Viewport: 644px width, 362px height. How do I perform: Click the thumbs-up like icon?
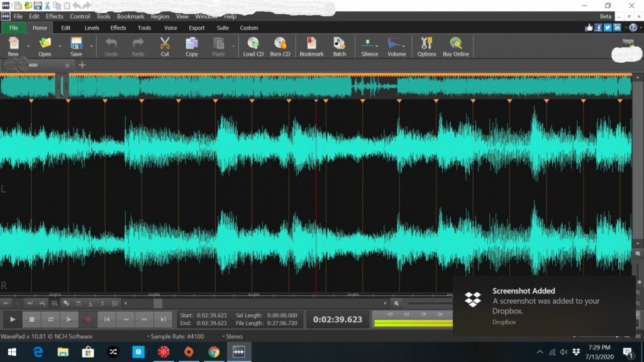pos(589,28)
